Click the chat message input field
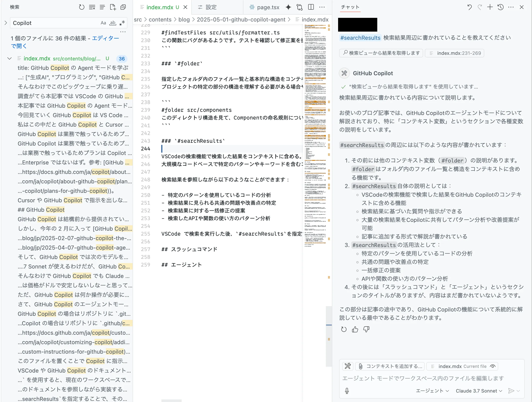The image size is (532, 402). [x=423, y=378]
